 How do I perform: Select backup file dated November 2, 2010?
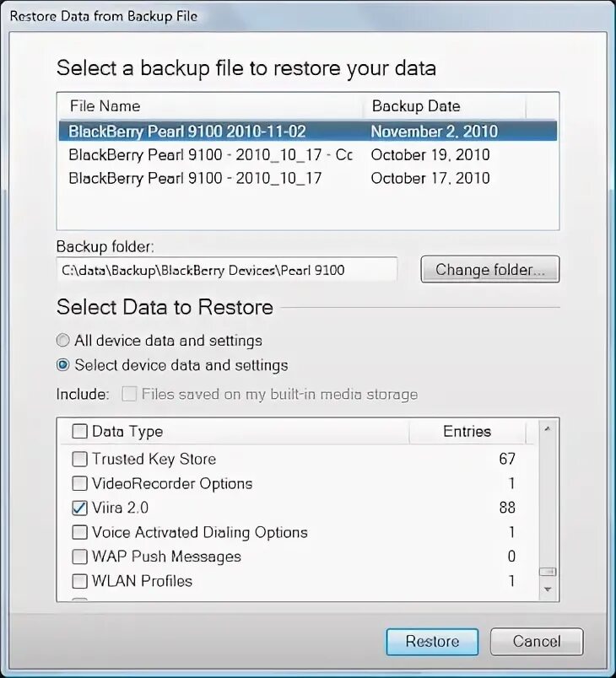[x=307, y=131]
